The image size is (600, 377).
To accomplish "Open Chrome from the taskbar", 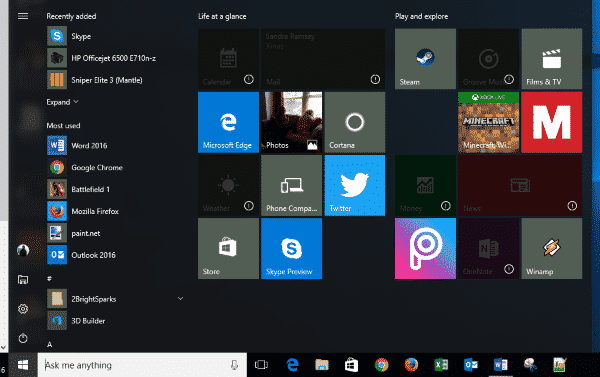I will point(382,365).
